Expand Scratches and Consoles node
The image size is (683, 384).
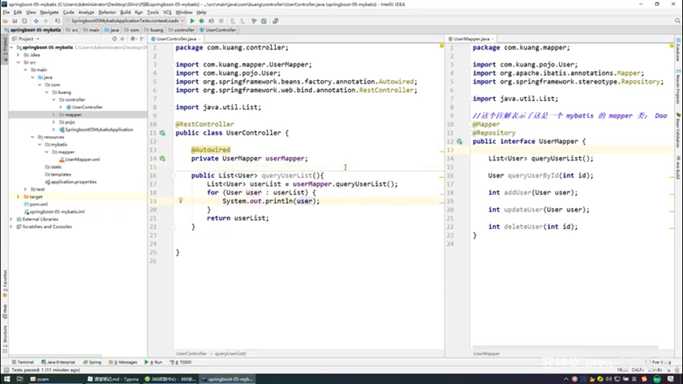(x=12, y=227)
